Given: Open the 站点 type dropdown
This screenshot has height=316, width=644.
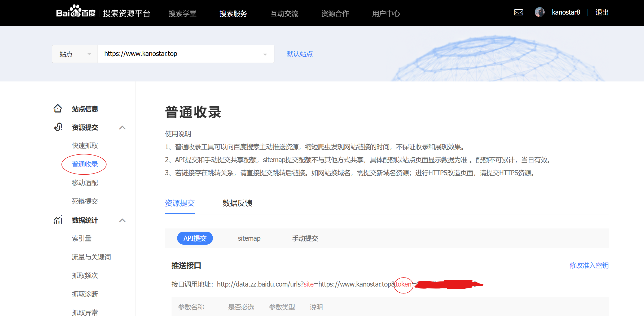Looking at the screenshot, I should [75, 54].
